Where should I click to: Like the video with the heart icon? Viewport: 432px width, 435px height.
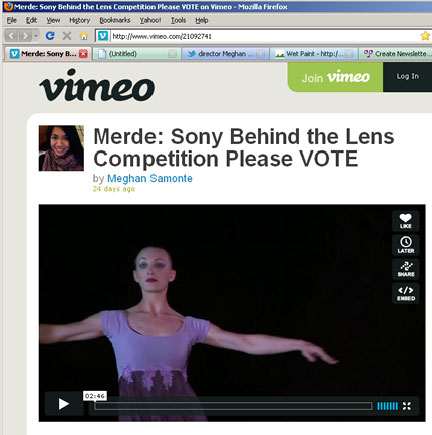click(405, 221)
